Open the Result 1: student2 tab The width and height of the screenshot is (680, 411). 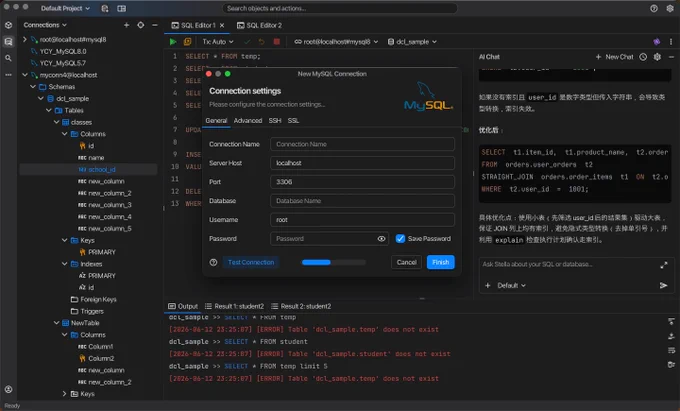click(234, 306)
